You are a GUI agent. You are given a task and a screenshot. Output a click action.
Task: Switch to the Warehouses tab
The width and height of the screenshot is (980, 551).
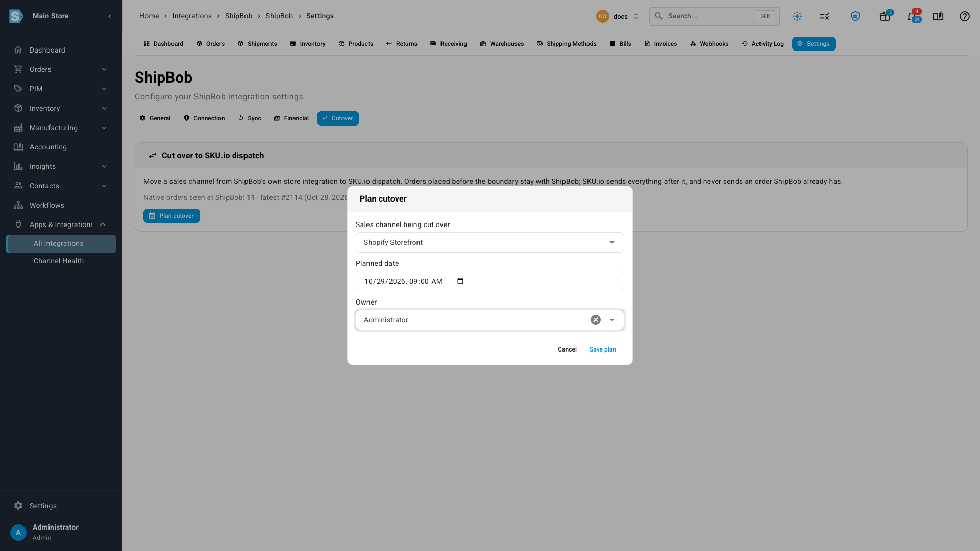click(502, 44)
